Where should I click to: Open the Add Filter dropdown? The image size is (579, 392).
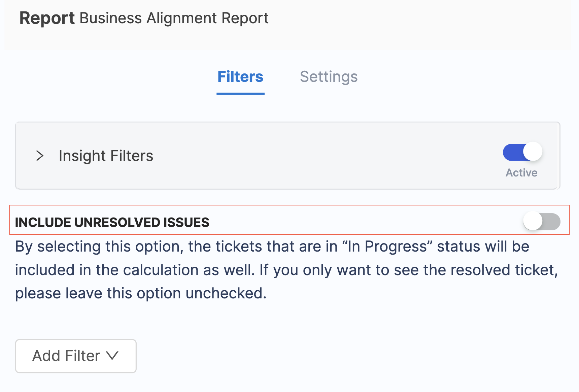(x=75, y=356)
